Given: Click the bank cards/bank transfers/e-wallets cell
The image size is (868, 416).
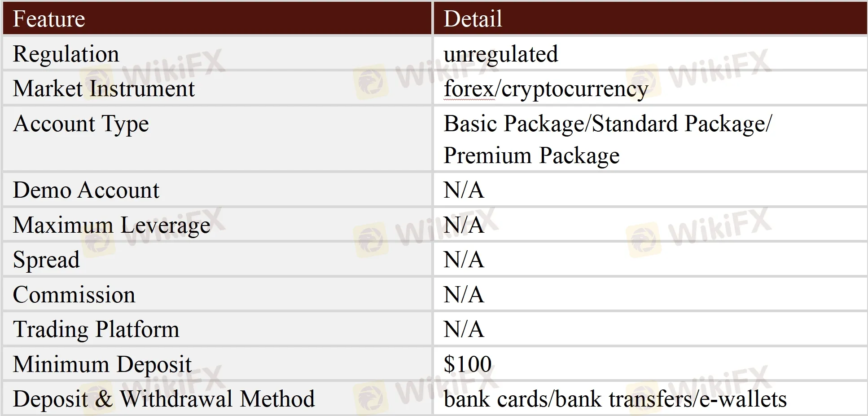Looking at the screenshot, I should tap(615, 399).
